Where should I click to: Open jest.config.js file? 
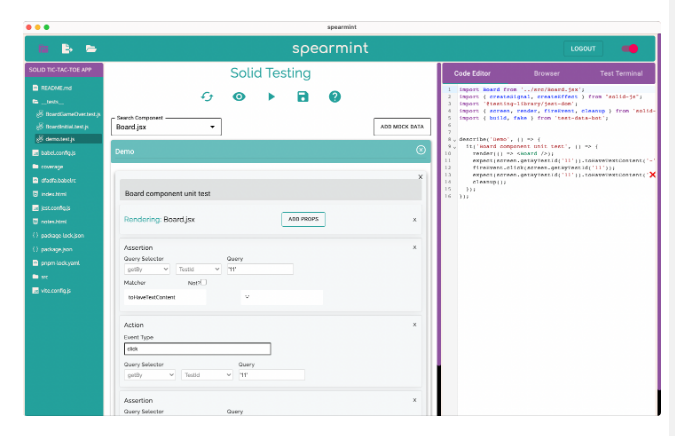click(51, 208)
